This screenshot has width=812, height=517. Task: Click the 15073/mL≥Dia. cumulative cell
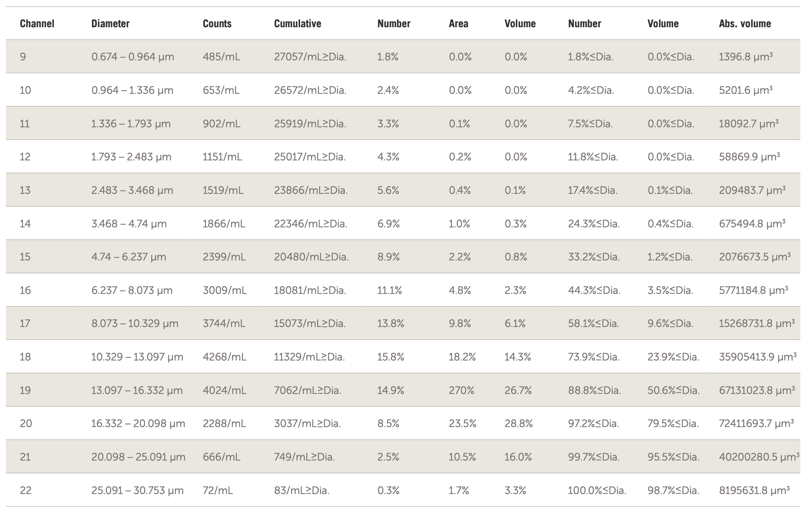coord(309,324)
